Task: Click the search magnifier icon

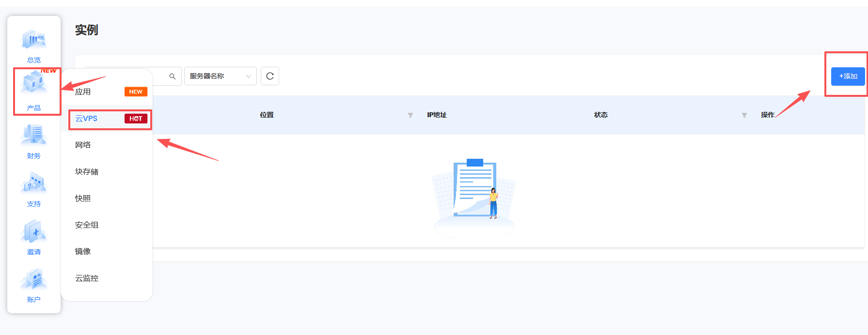Action: click(x=172, y=76)
